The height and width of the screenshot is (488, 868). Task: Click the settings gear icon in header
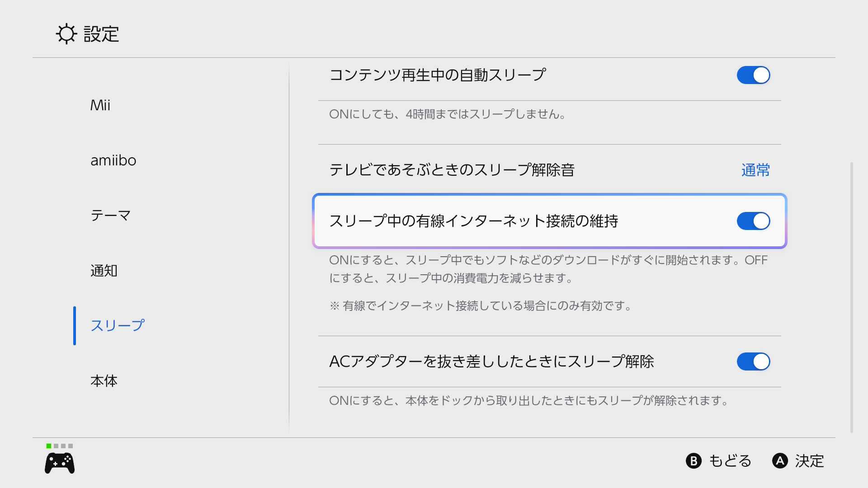pyautogui.click(x=66, y=34)
